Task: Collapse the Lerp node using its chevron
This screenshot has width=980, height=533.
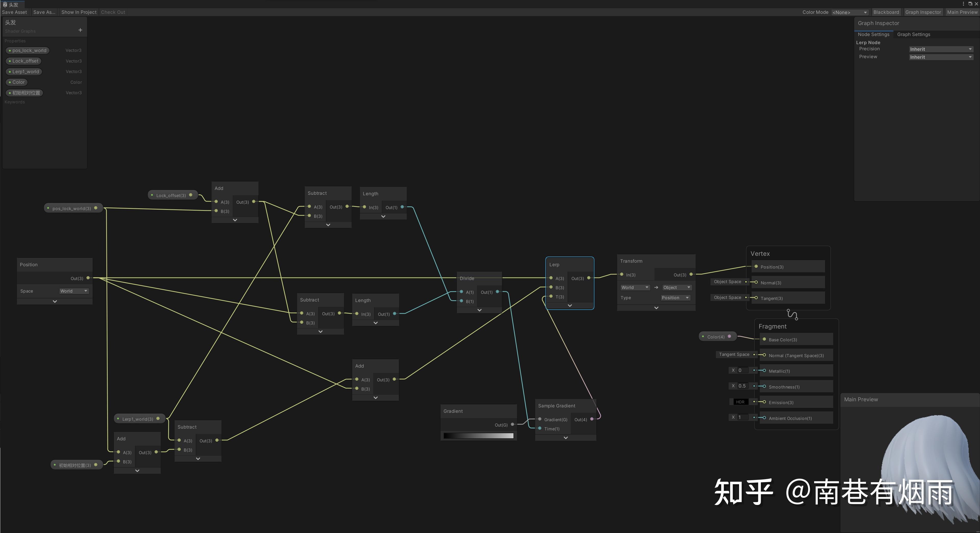Action: point(570,306)
